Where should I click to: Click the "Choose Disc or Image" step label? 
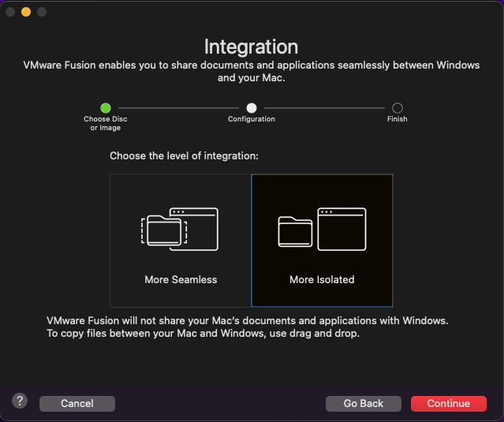point(106,123)
